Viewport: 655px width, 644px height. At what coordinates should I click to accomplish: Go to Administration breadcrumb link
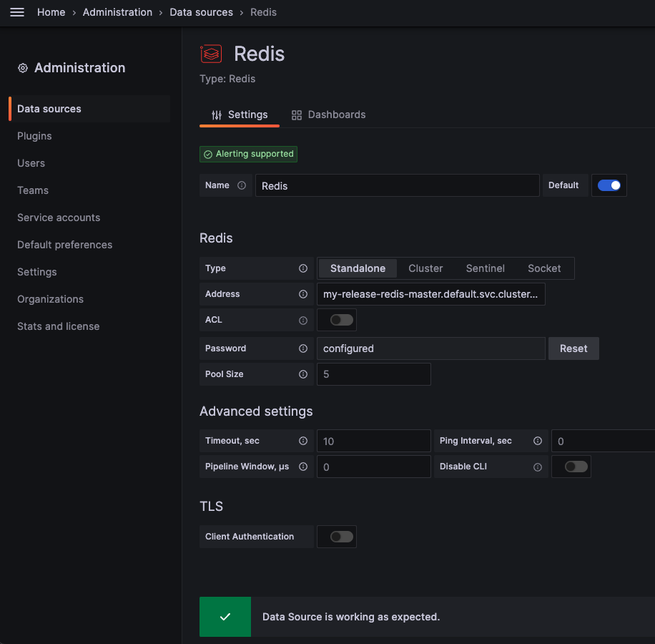click(117, 12)
